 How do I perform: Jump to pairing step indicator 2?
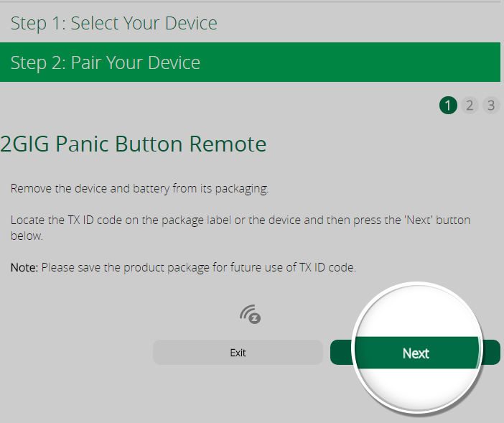[x=470, y=105]
